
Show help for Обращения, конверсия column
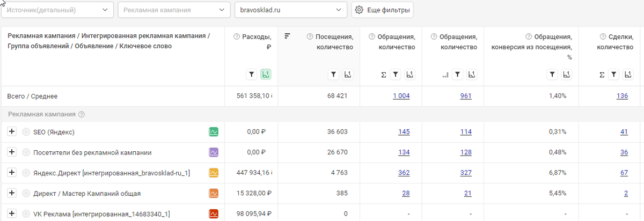tap(529, 37)
